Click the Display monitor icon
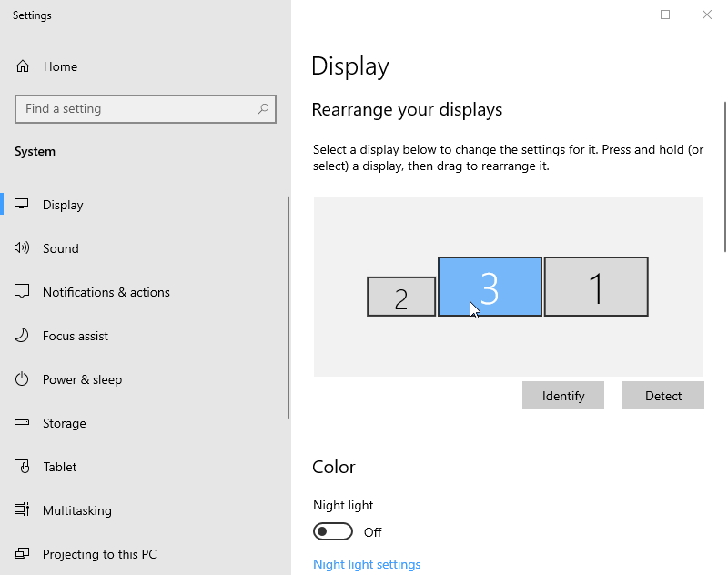Image resolution: width=728 pixels, height=575 pixels. tap(23, 205)
